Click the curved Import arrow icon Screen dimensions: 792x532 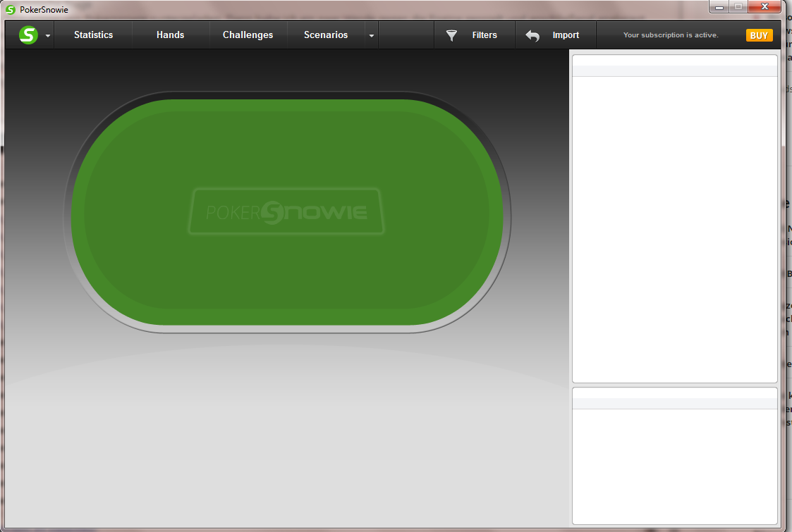[532, 35]
